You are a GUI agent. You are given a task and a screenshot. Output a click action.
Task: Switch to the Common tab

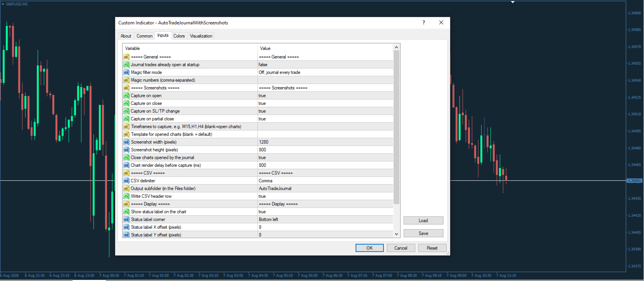(144, 36)
